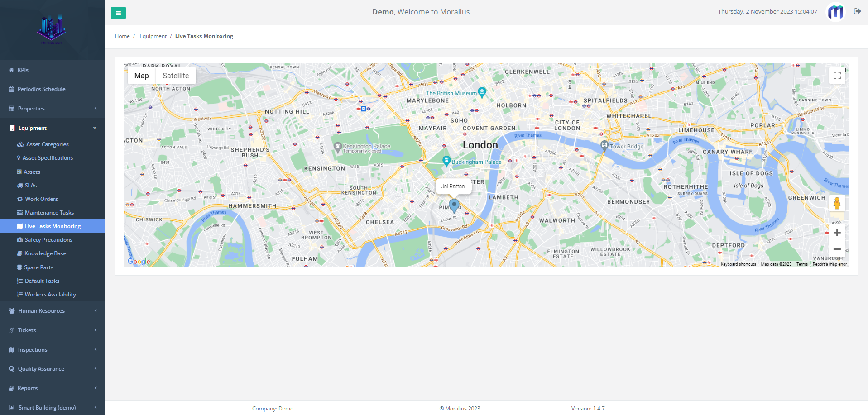Click the Tower Bridge map label
This screenshot has height=415, width=868.
[x=626, y=147]
